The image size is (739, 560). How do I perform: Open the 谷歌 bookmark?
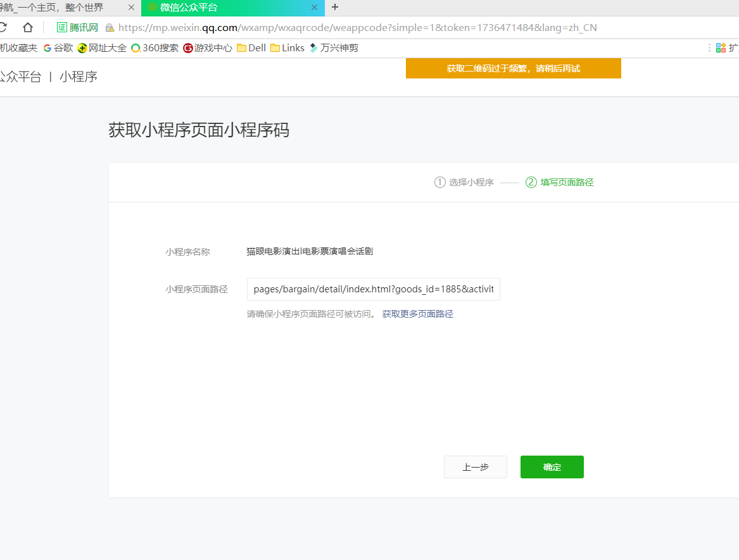(x=58, y=48)
